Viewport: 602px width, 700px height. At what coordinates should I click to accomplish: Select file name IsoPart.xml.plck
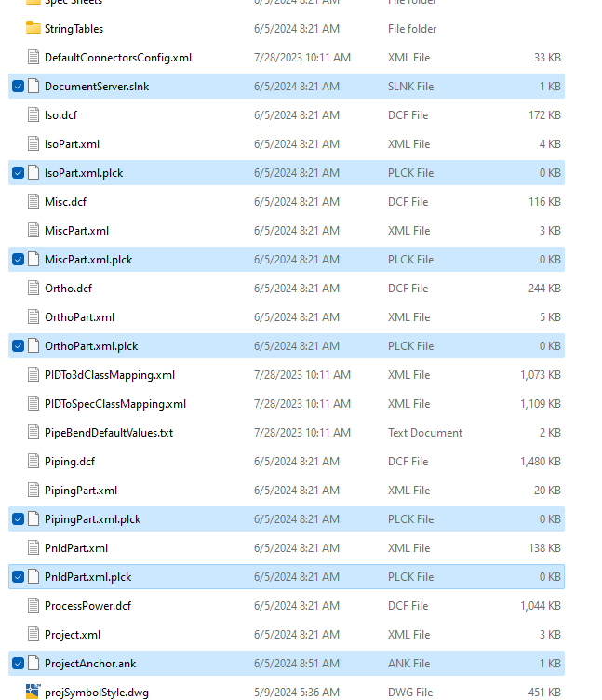(x=84, y=173)
